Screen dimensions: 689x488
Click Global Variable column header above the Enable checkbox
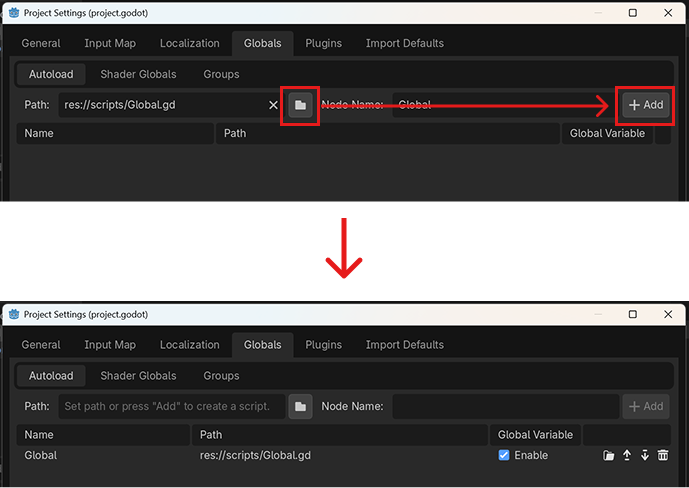[x=535, y=435]
